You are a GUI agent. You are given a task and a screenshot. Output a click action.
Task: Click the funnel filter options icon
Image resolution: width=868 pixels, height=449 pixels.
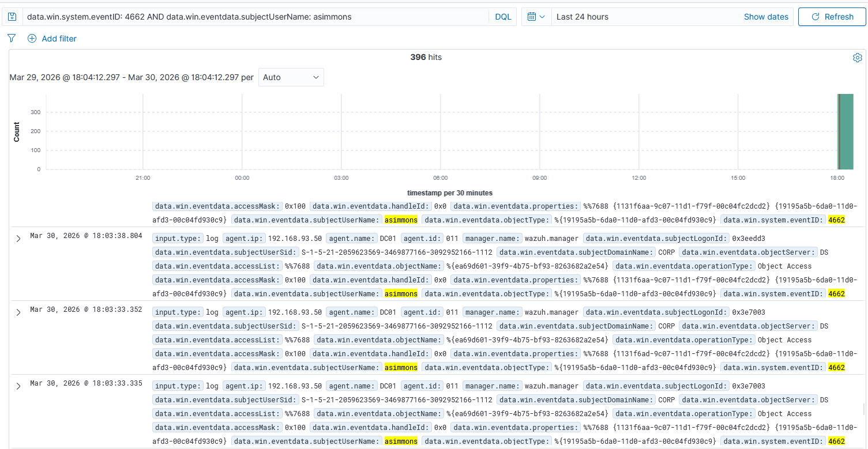click(x=12, y=39)
